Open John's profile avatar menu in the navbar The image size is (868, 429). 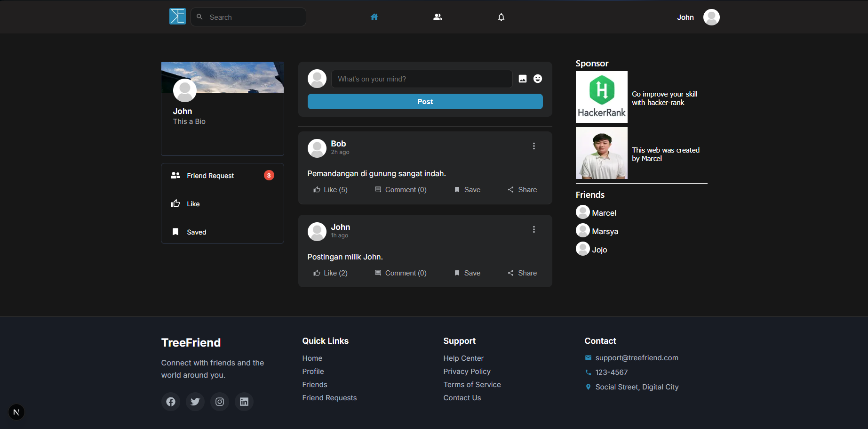point(711,17)
